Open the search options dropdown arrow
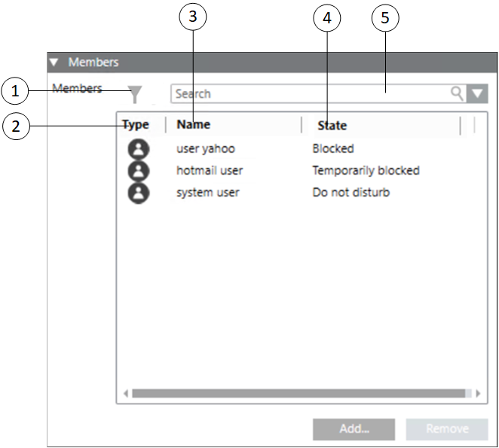The height and width of the screenshot is (448, 499). click(x=478, y=94)
